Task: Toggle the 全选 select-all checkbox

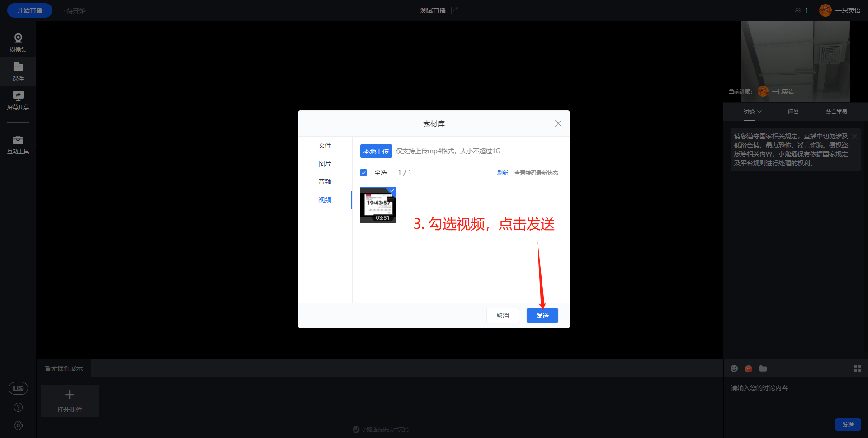Action: tap(363, 173)
